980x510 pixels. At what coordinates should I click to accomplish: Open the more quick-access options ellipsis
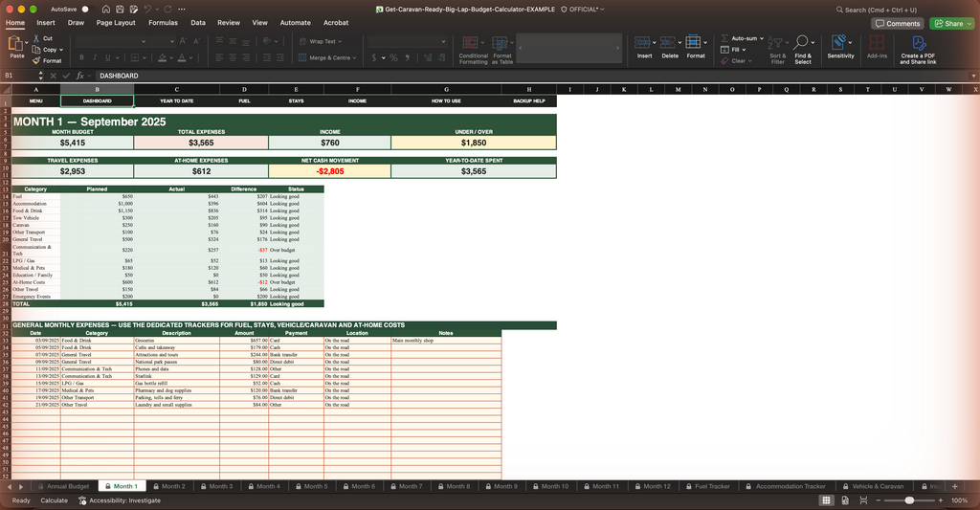[181, 10]
